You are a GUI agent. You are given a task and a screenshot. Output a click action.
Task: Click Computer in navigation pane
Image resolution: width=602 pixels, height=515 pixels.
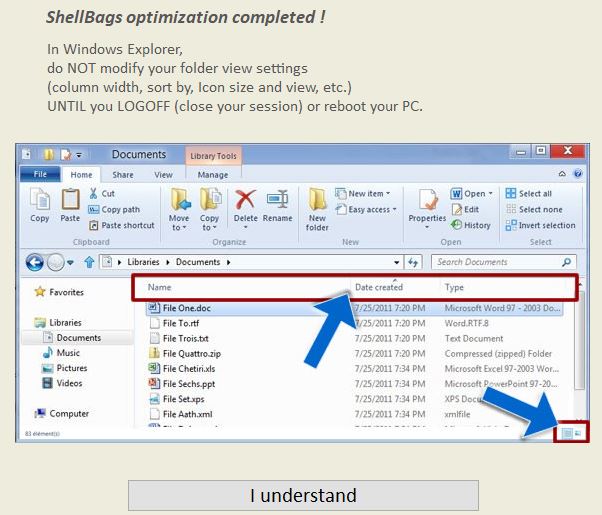(x=62, y=414)
